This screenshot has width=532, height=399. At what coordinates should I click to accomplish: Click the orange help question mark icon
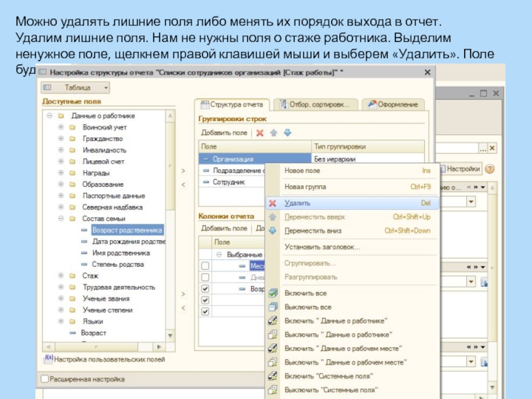[x=490, y=169]
